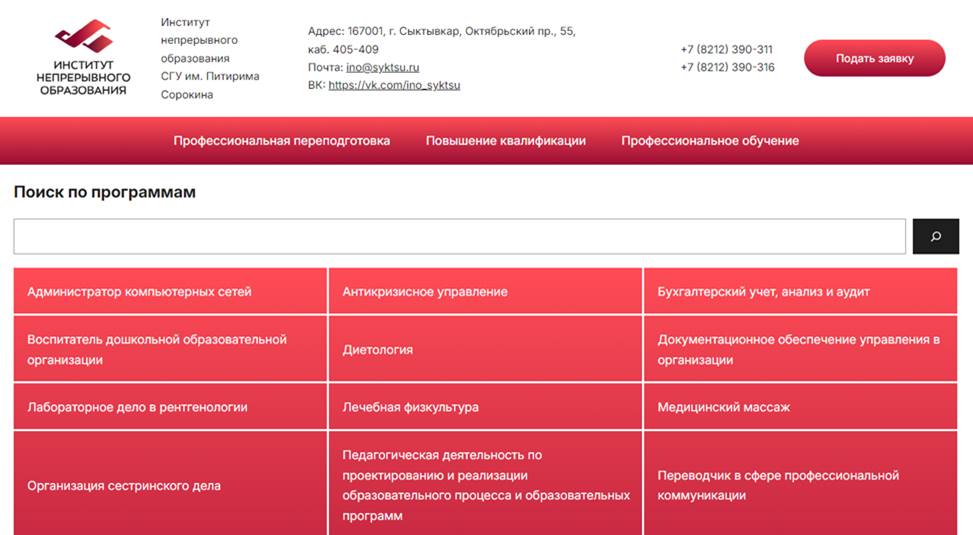Click the program search input field

[x=459, y=237]
